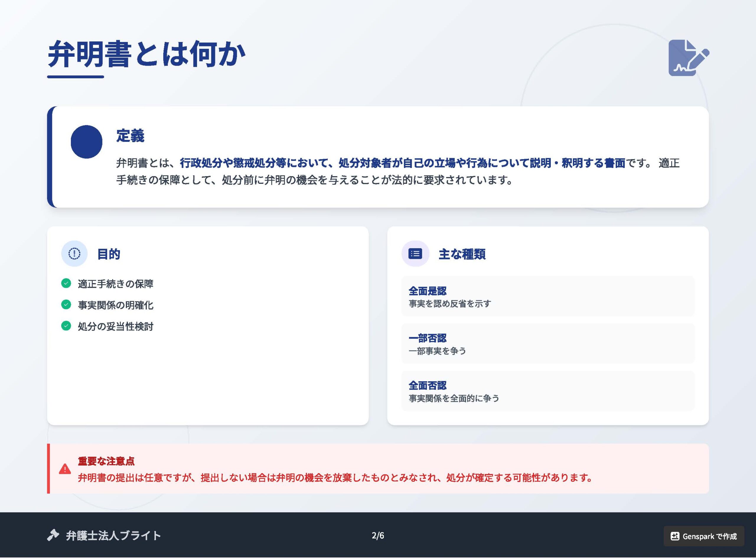The height and width of the screenshot is (558, 756).
Task: Click the 定義 heading
Action: 130,136
